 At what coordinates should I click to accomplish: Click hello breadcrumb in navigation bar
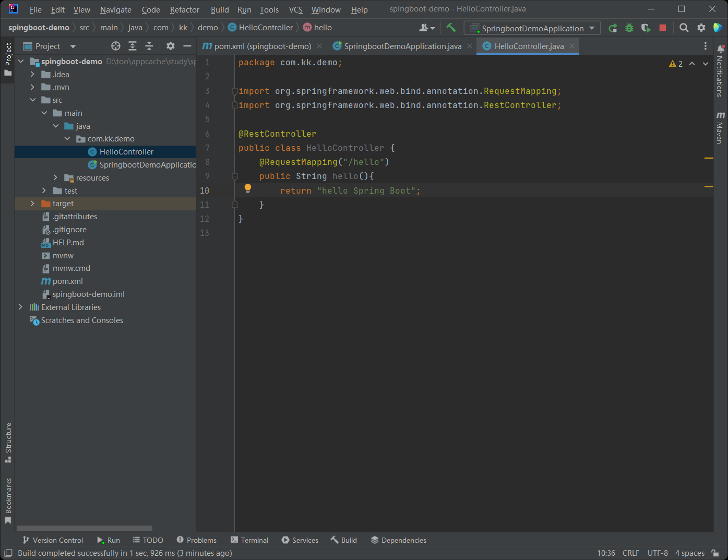tap(317, 28)
